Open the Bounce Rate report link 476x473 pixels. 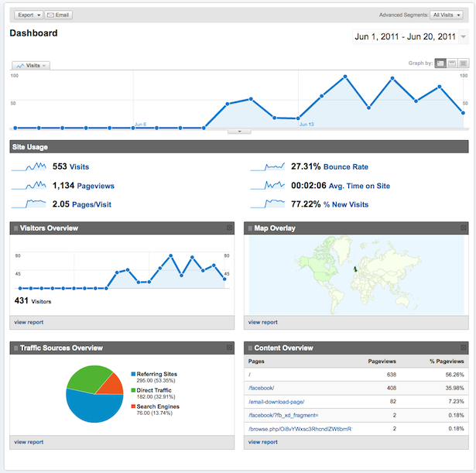pyautogui.click(x=346, y=166)
